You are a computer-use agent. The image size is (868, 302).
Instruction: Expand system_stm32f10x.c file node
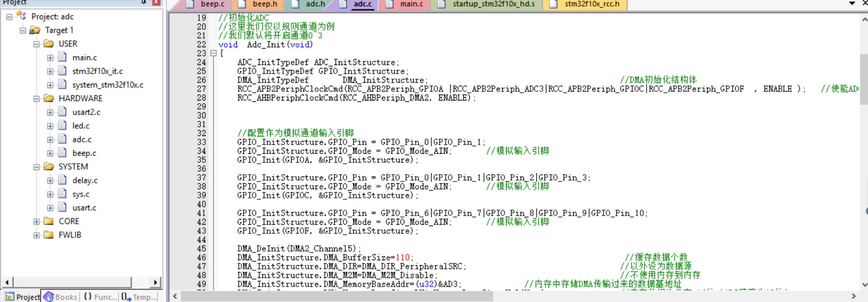(50, 85)
